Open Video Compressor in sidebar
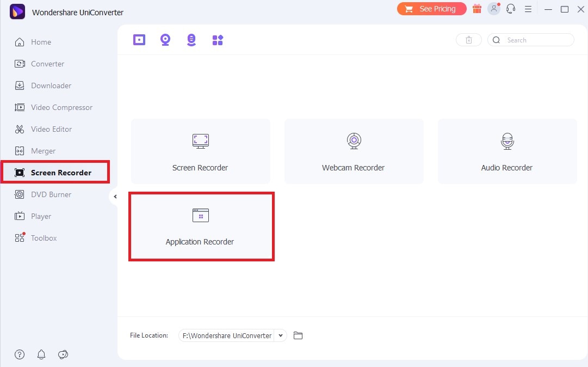Screen dimensions: 588x367 click(x=53, y=107)
